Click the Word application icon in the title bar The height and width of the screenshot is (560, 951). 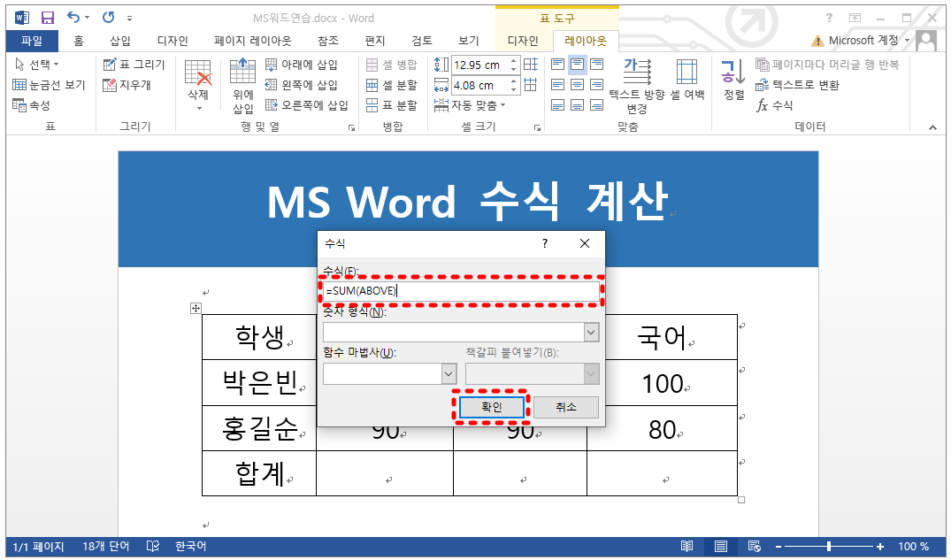point(22,18)
